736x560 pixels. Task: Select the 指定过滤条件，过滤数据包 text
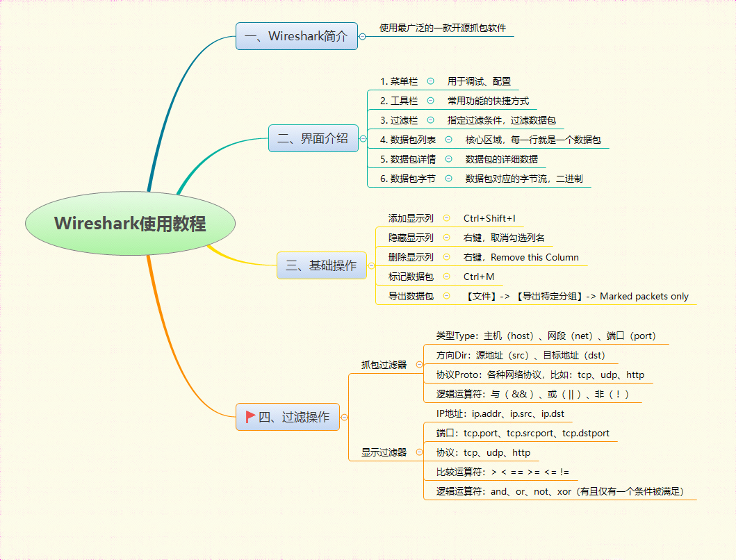coord(501,120)
